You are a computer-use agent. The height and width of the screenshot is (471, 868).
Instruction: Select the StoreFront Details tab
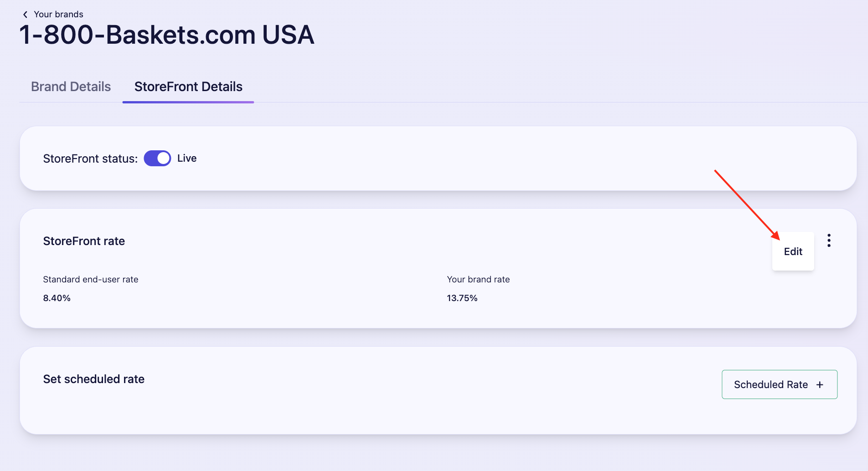tap(188, 87)
